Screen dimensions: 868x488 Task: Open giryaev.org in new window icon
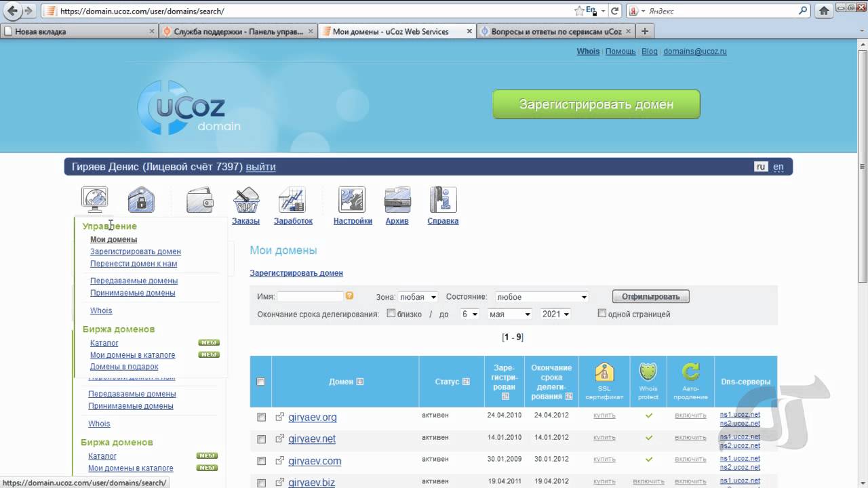tap(279, 417)
